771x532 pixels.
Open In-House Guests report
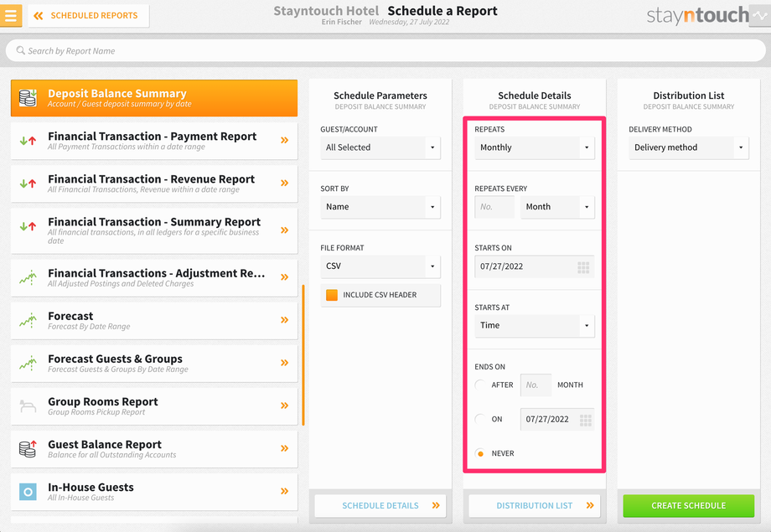tap(154, 491)
